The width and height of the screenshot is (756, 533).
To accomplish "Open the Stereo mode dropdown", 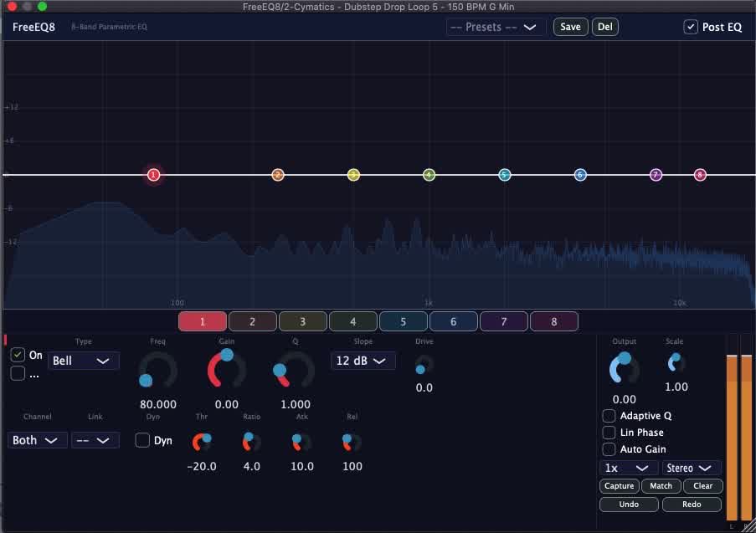I will click(x=691, y=468).
